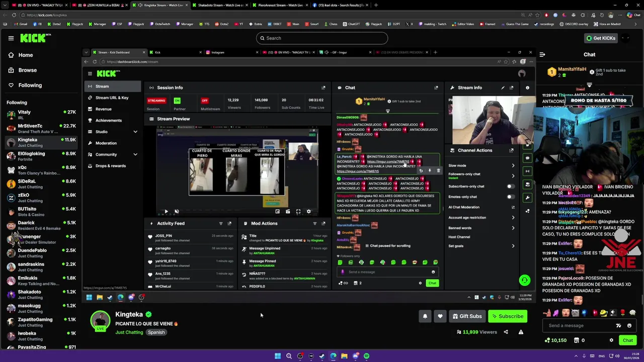Viewport: 644px width, 362px height.
Task: Switch to the Shakadoto Stream tab
Action: (220, 5)
